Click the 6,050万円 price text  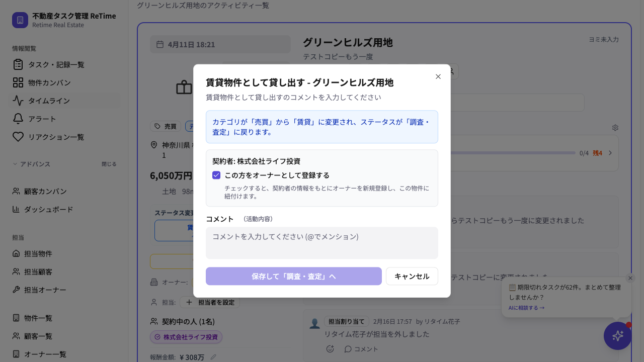point(171,175)
